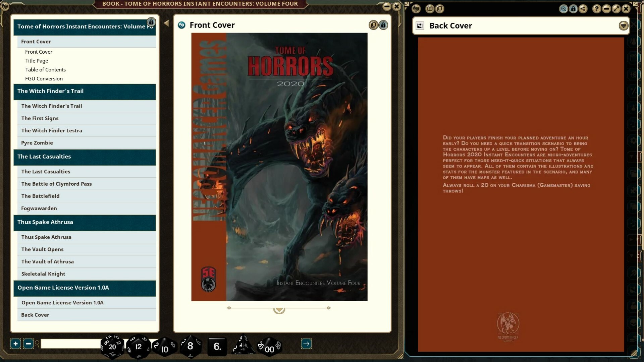This screenshot has height=362, width=644.
Task: Open the Pyre Zombie entry in the contents list
Action: tap(37, 143)
